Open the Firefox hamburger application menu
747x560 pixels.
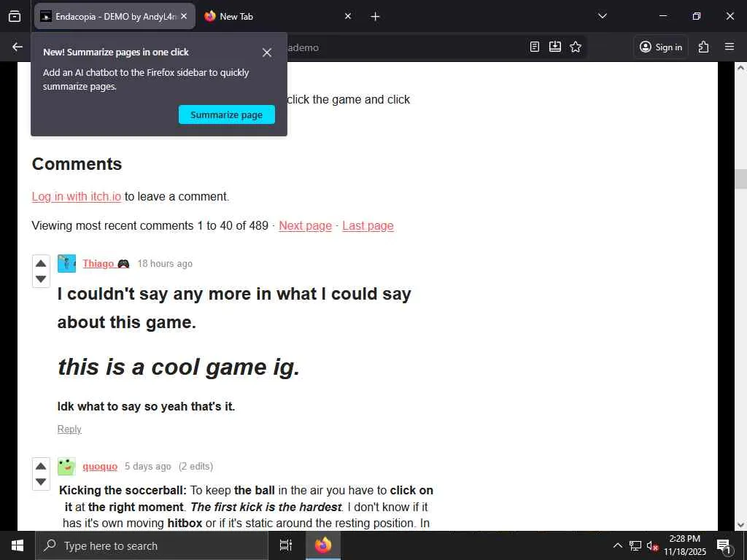click(729, 47)
